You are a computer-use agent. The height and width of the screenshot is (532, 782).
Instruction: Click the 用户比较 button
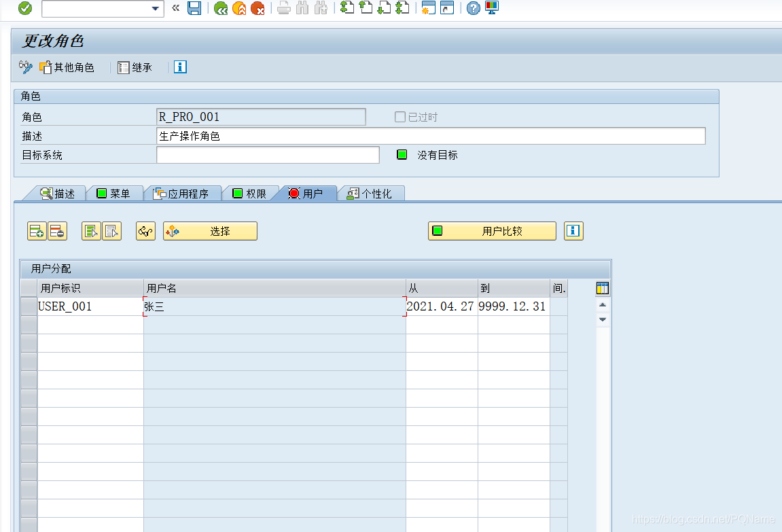pyautogui.click(x=492, y=231)
